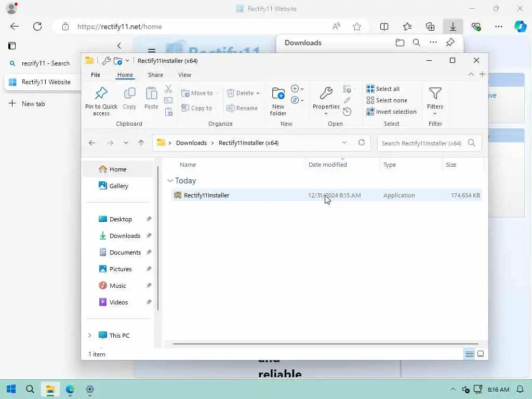Click the Copy ribbon icon

tap(129, 93)
